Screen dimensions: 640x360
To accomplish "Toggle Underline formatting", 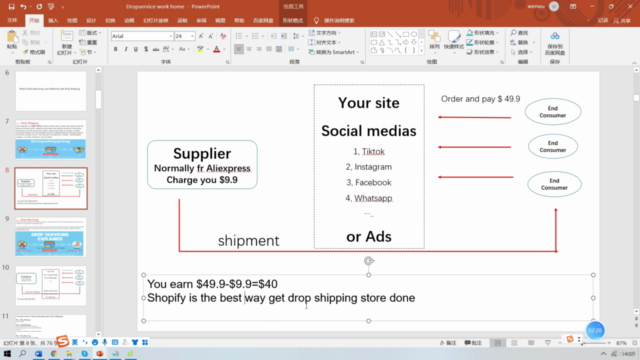I will click(x=136, y=49).
